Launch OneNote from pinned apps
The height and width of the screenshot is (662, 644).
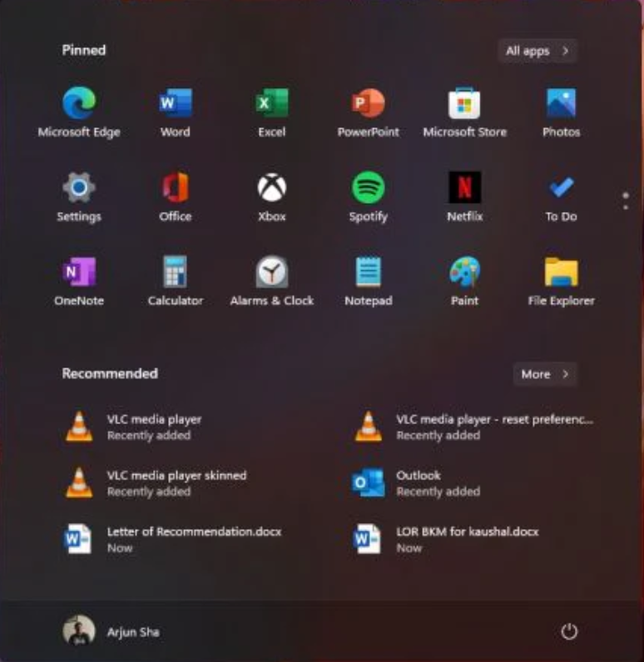point(79,281)
